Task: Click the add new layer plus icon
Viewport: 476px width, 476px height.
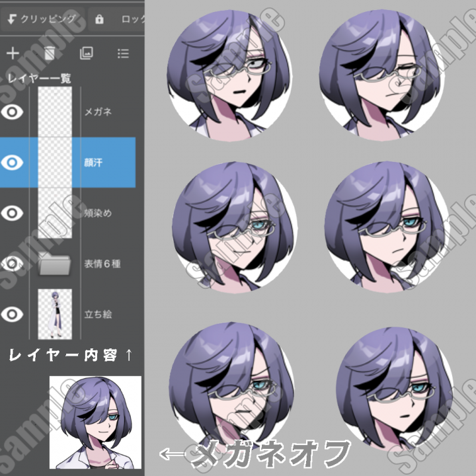Action: pos(13,54)
